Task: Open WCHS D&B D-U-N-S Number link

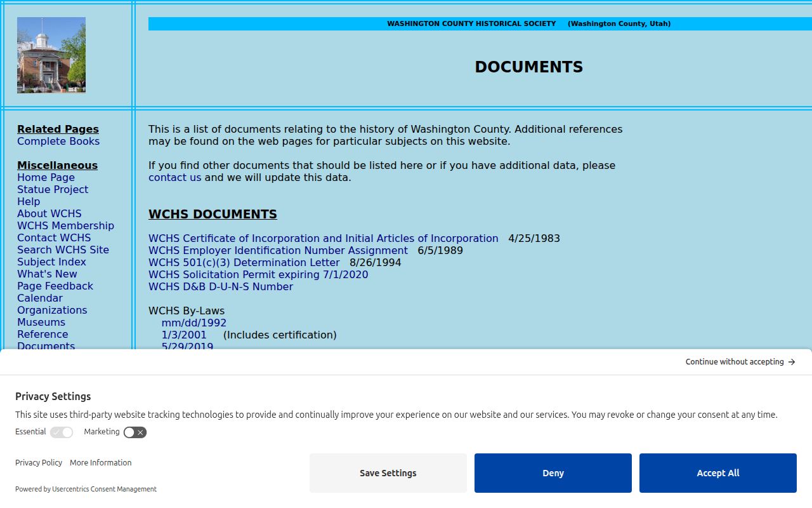Action: [221, 287]
